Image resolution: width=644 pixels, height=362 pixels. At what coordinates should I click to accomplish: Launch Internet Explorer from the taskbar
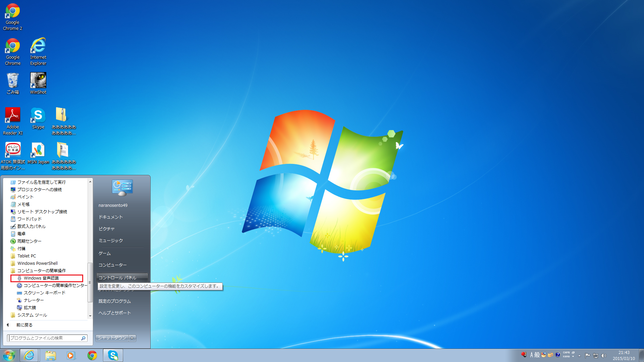[x=29, y=355]
